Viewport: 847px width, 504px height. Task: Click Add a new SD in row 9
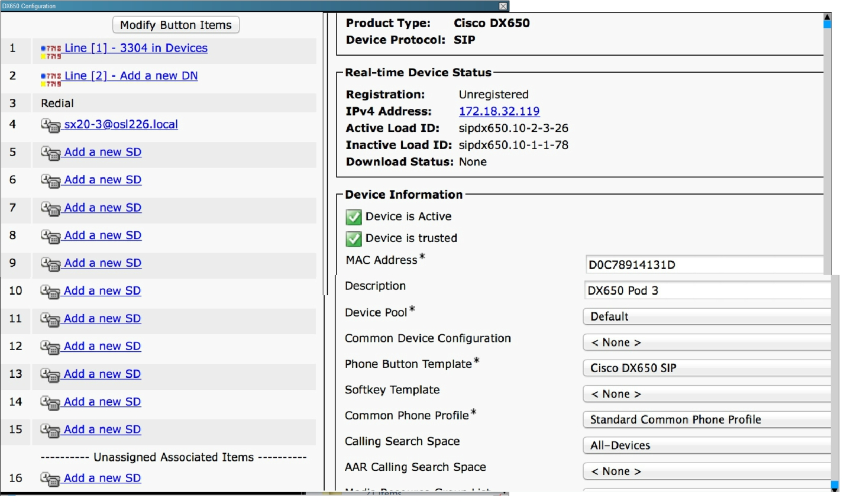point(103,263)
